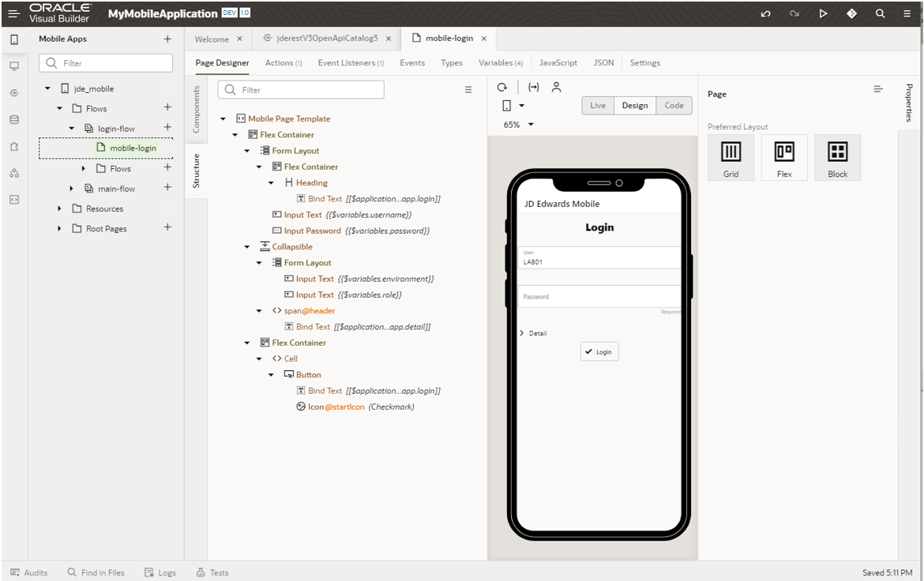Click the Undo icon in header
The height and width of the screenshot is (581, 924).
point(765,13)
